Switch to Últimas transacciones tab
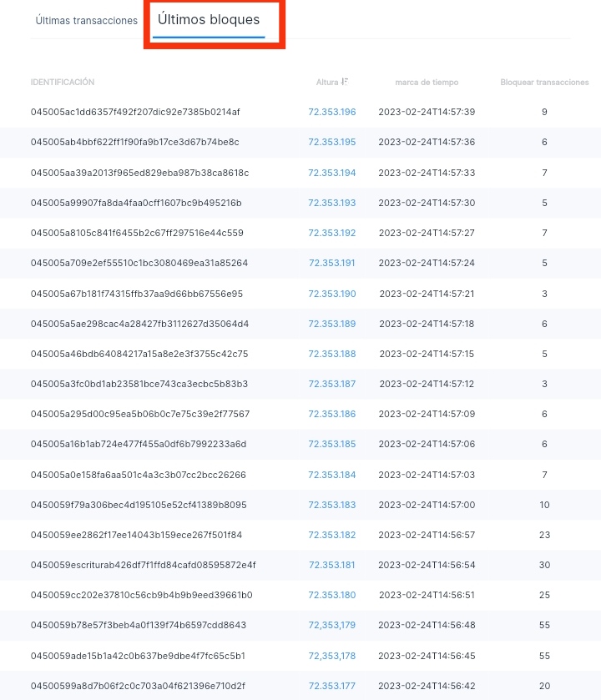 (87, 21)
